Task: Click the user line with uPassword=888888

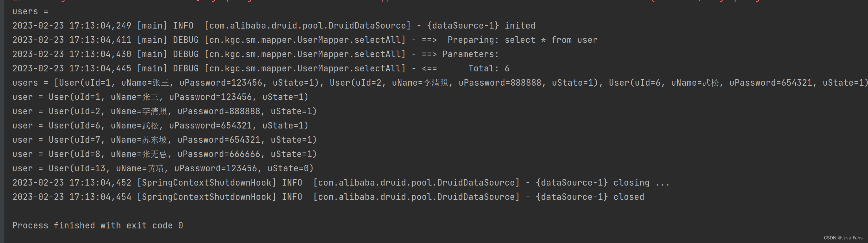Action: tap(165, 111)
